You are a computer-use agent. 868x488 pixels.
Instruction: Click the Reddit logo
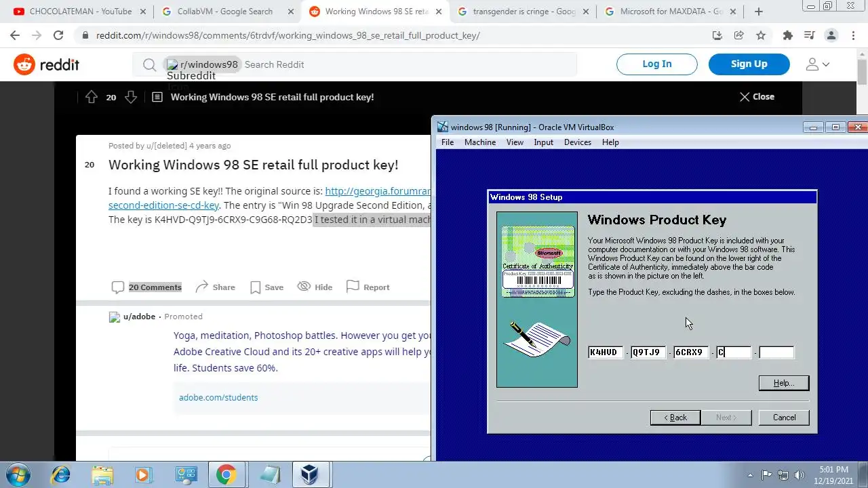(x=46, y=64)
